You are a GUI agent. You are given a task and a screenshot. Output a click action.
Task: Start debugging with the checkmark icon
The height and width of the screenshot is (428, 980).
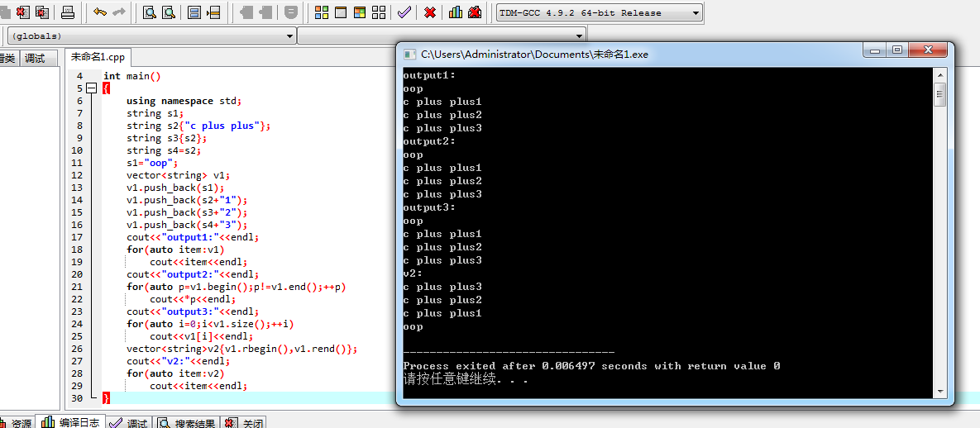(x=404, y=12)
